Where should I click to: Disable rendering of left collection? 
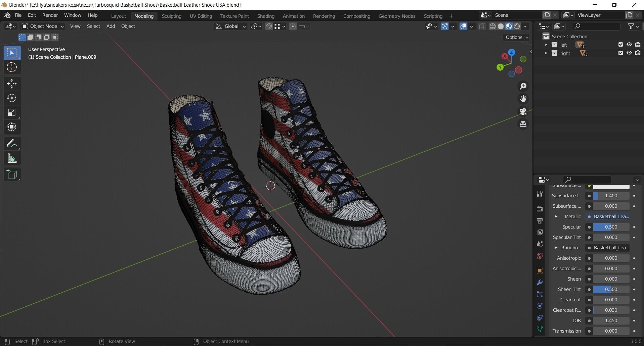(x=638, y=45)
